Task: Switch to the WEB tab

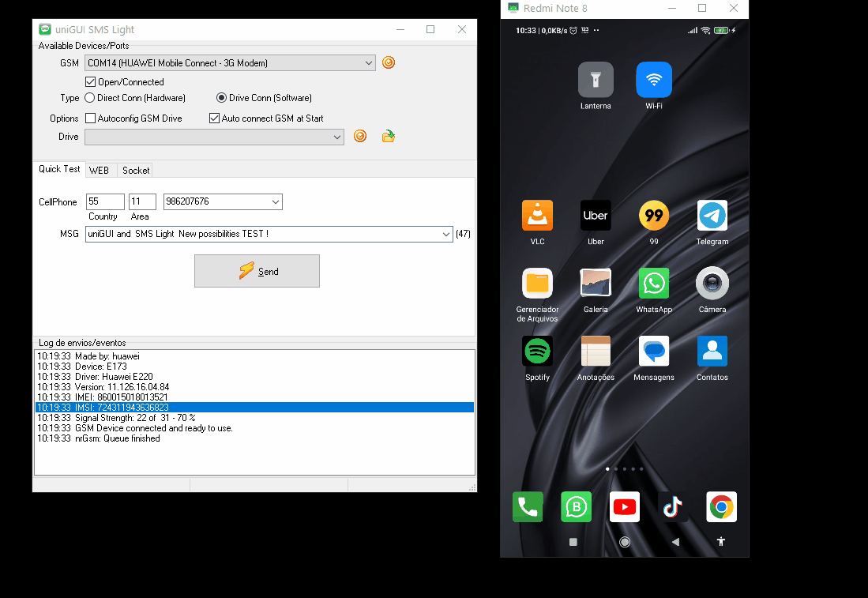Action: [x=100, y=171]
